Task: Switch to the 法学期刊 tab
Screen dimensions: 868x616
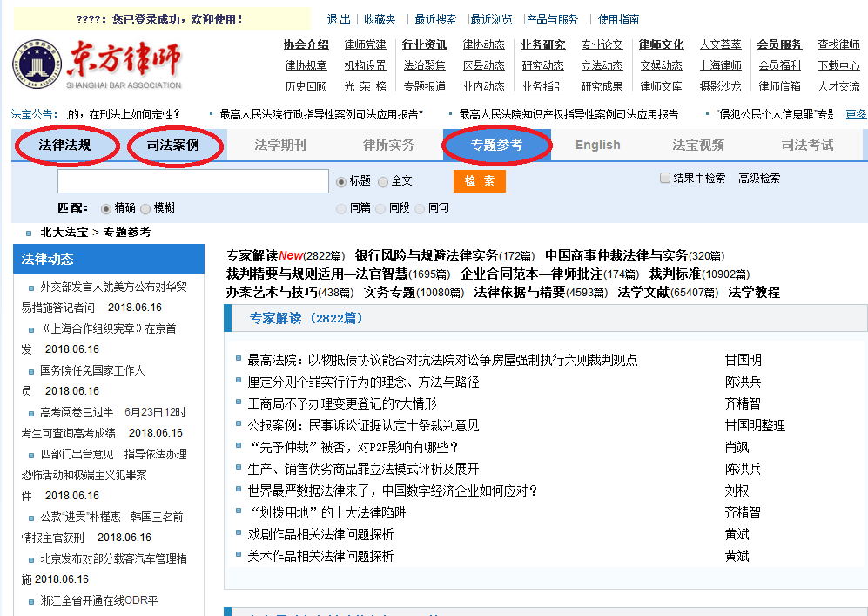Action: (280, 145)
